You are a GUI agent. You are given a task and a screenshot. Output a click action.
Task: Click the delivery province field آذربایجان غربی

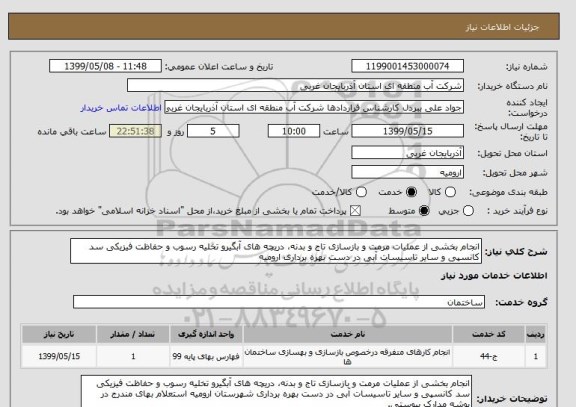pyautogui.click(x=407, y=152)
